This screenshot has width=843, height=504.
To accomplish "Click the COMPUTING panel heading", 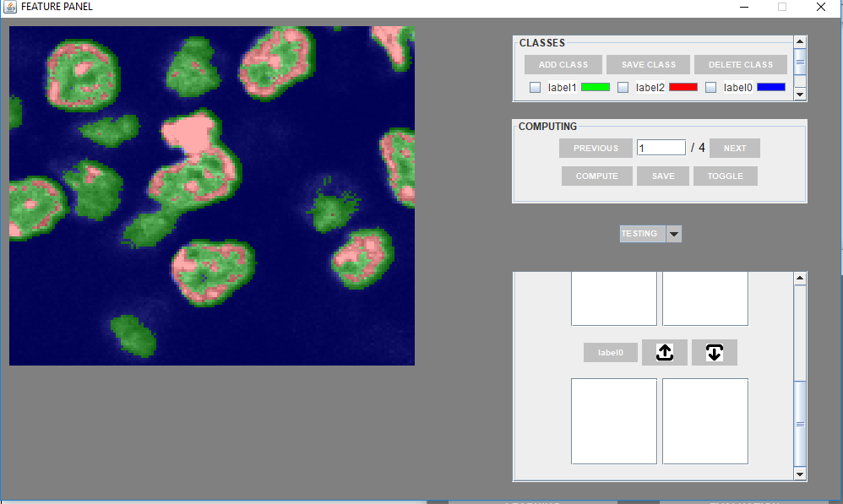I will tap(547, 127).
